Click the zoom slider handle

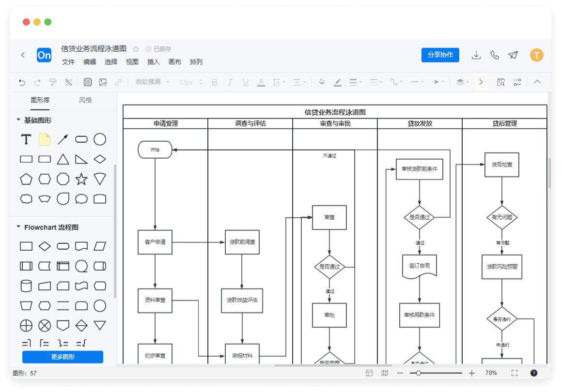418,373
